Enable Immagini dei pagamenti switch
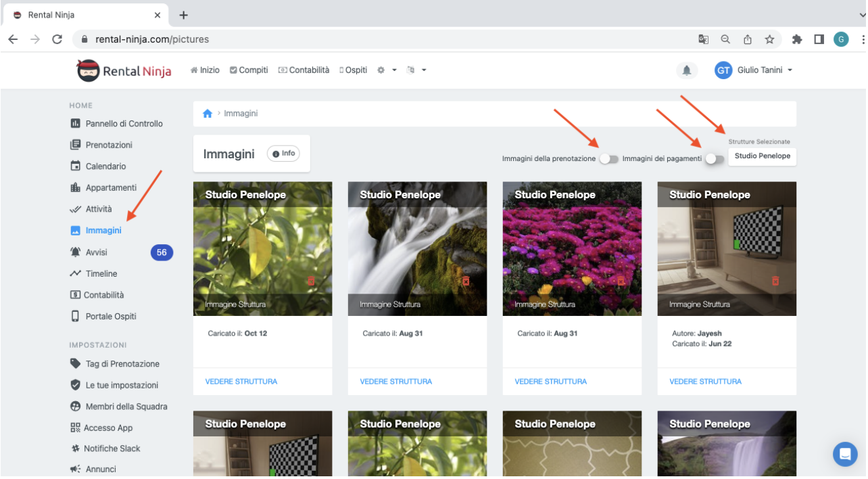Screen dimensions: 868x479 click(x=714, y=159)
